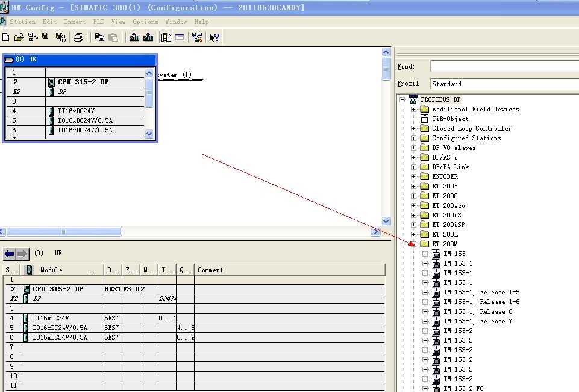Viewport: 579px width, 392px height.
Task: Click the Open folder toolbar icon
Action: point(19,37)
